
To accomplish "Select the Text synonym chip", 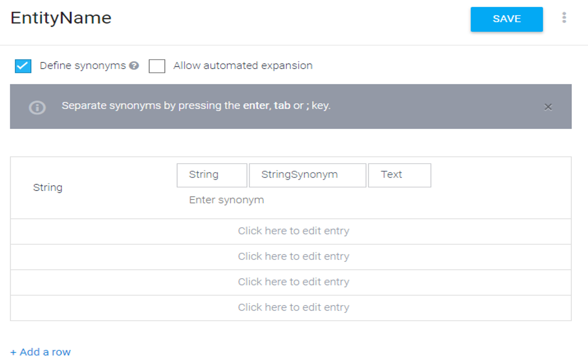I will coord(399,175).
